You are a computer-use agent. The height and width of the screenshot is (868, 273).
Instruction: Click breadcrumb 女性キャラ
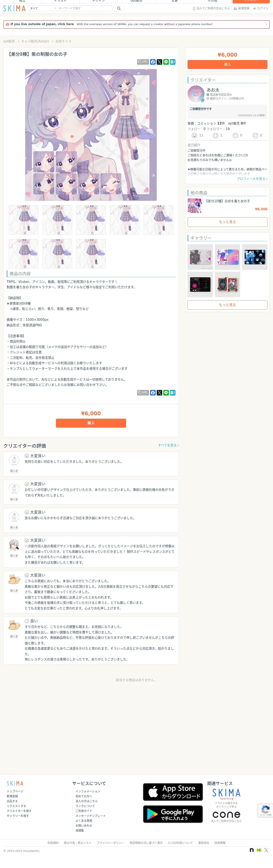63,41
